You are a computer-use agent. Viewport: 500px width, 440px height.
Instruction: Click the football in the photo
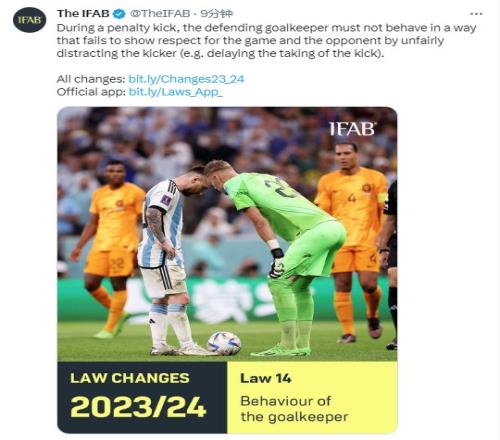click(224, 343)
